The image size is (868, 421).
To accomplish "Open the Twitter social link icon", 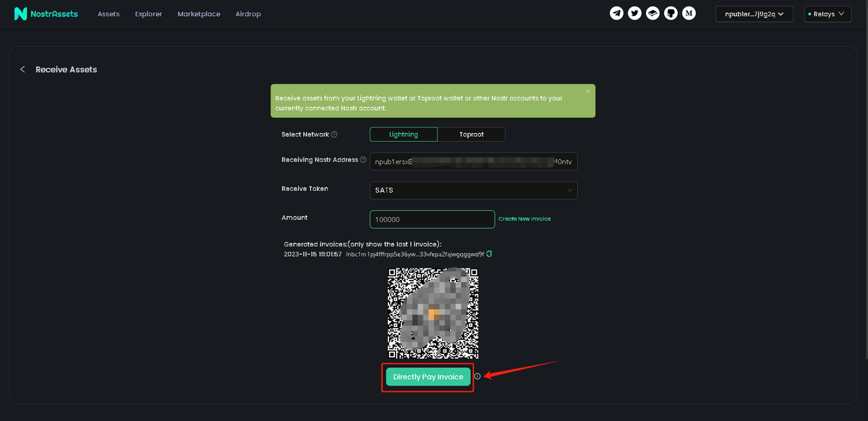I will (634, 14).
